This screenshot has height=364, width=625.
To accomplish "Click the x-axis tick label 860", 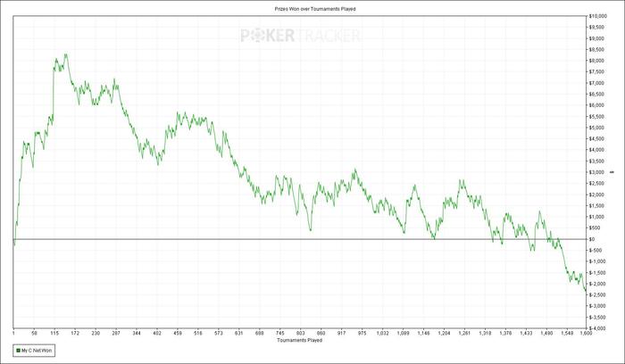I will tap(321, 333).
